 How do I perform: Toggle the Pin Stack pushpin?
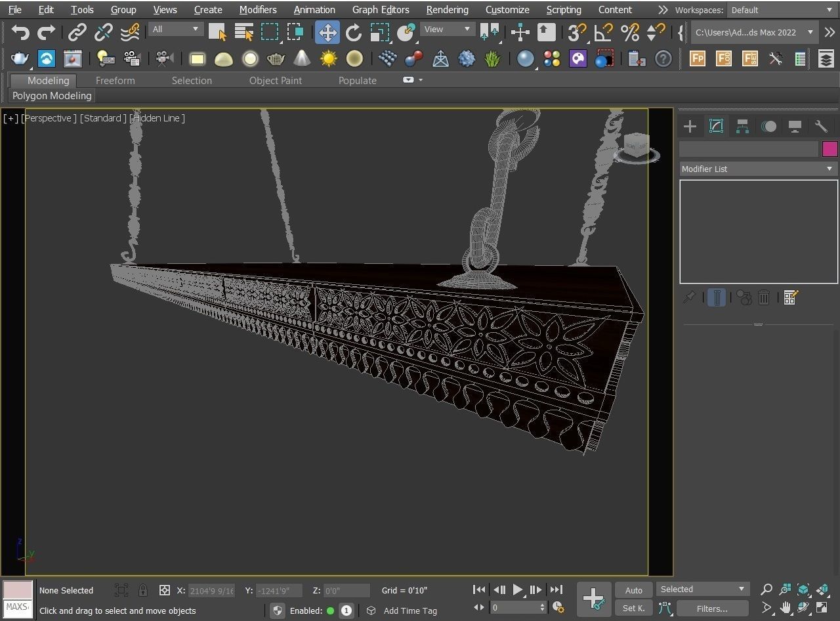(x=689, y=297)
